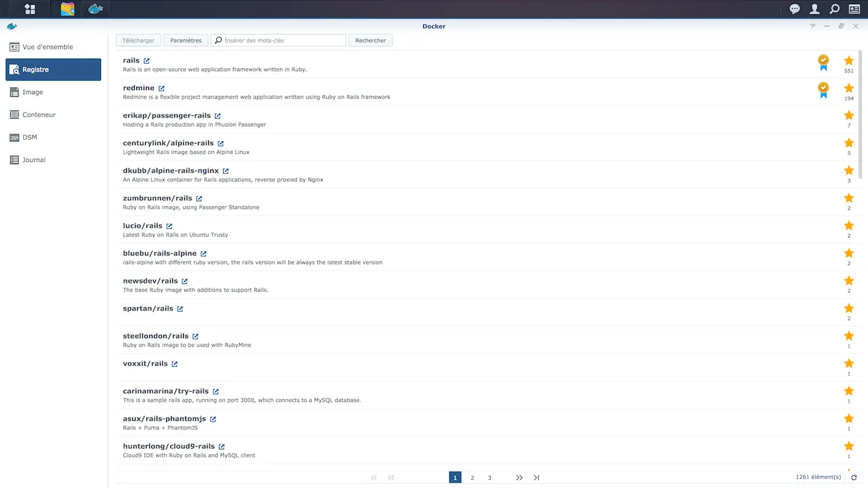Select current page 1 button
Image resolution: width=868 pixels, height=488 pixels.
click(455, 478)
